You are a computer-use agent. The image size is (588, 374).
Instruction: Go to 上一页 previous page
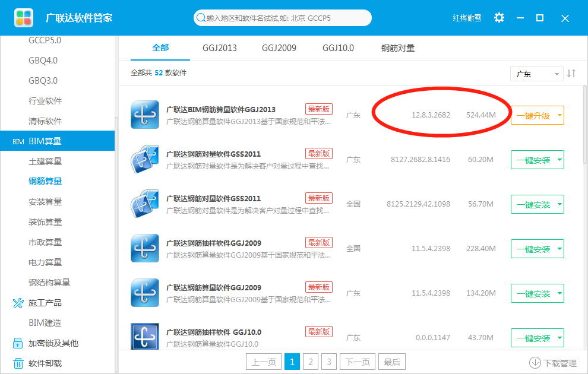coord(264,362)
